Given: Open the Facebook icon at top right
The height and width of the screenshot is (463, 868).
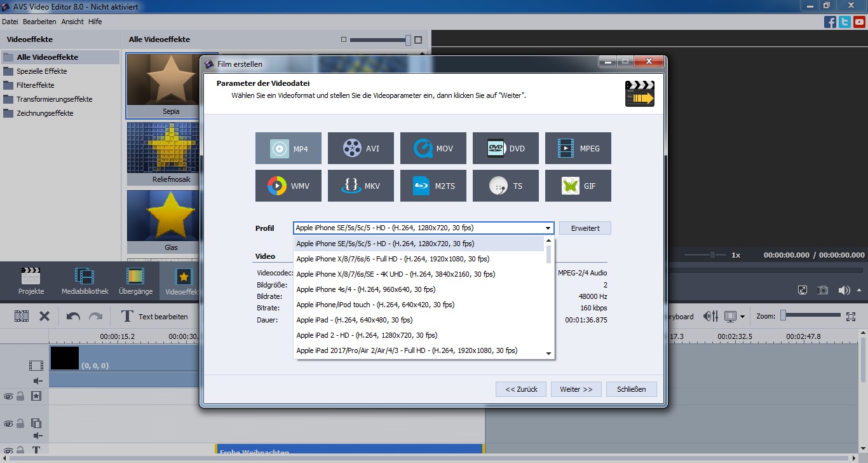Looking at the screenshot, I should (830, 22).
